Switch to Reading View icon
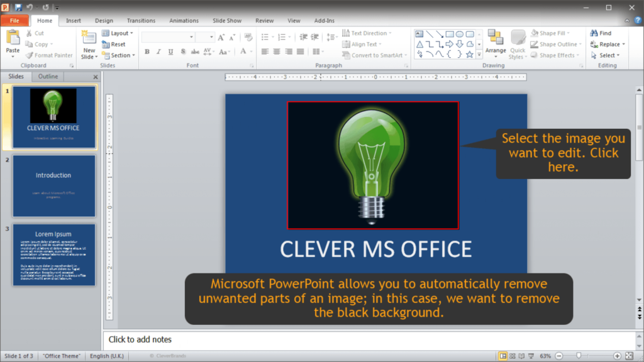 pos(521,356)
